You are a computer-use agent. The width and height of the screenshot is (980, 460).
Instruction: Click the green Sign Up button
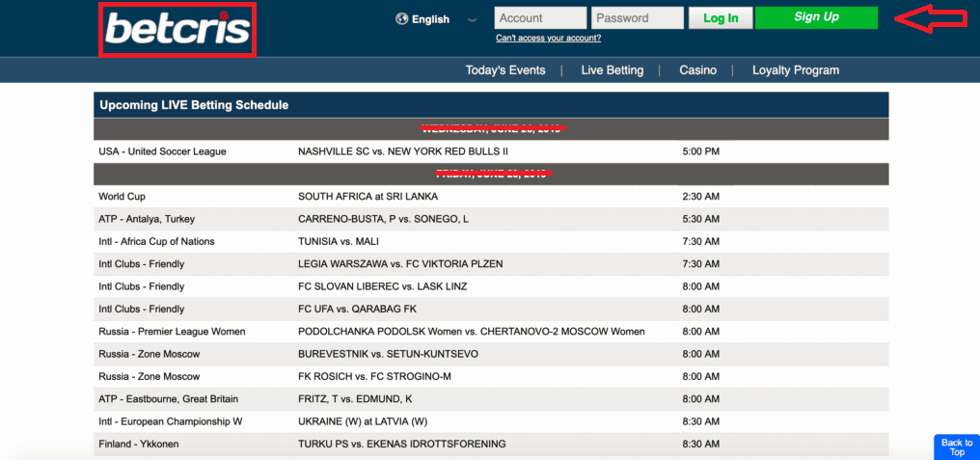click(816, 17)
